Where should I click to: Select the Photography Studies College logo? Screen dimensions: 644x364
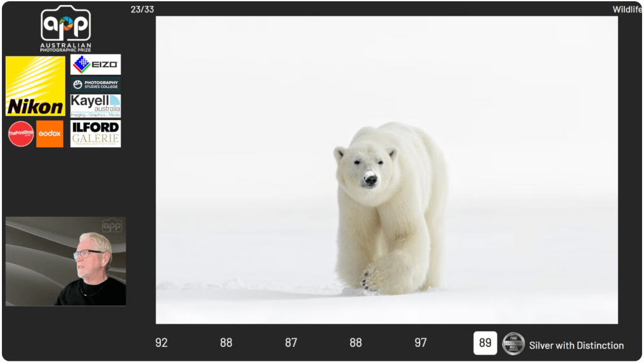96,84
